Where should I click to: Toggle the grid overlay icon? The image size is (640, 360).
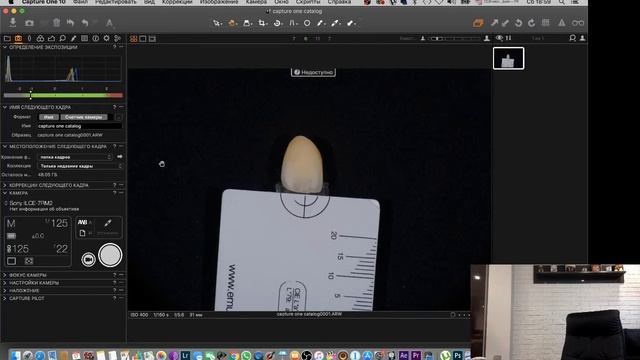pyautogui.click(x=545, y=23)
